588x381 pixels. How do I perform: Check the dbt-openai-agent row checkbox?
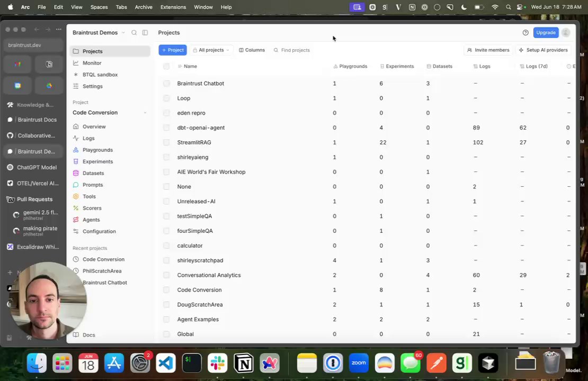click(166, 128)
